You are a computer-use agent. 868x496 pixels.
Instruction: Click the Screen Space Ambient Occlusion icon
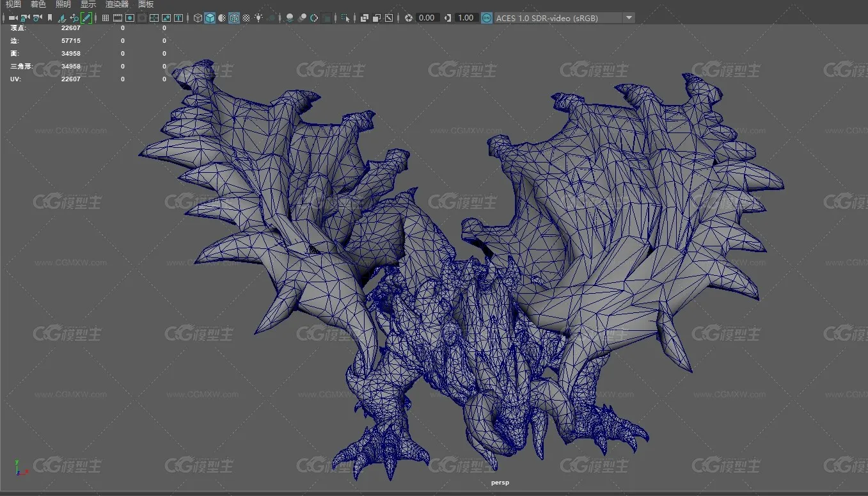(x=290, y=18)
